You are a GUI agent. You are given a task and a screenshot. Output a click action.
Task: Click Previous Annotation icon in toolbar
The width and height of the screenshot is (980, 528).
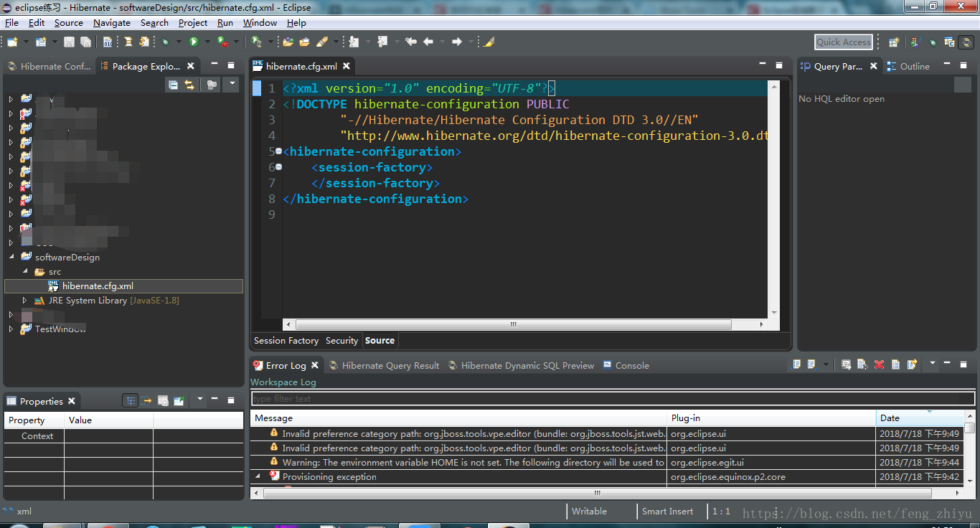[382, 42]
